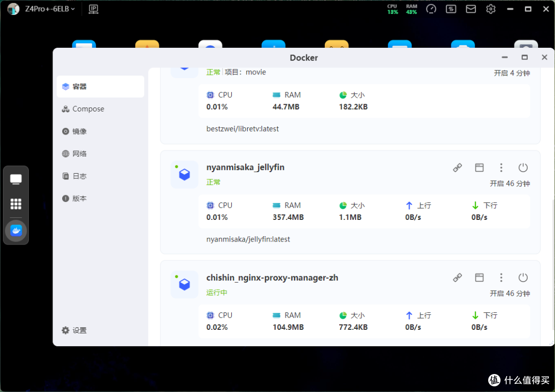
Task: Open the app grid launcher in dock
Action: coord(16,204)
